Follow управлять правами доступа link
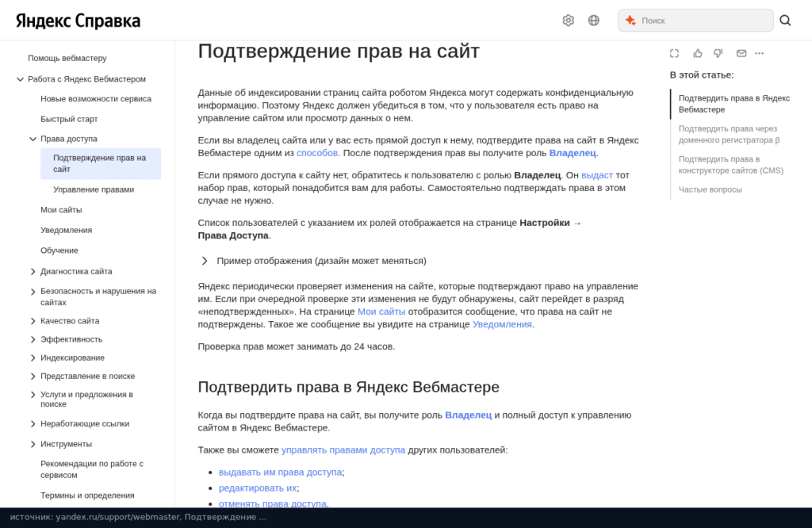 343,450
